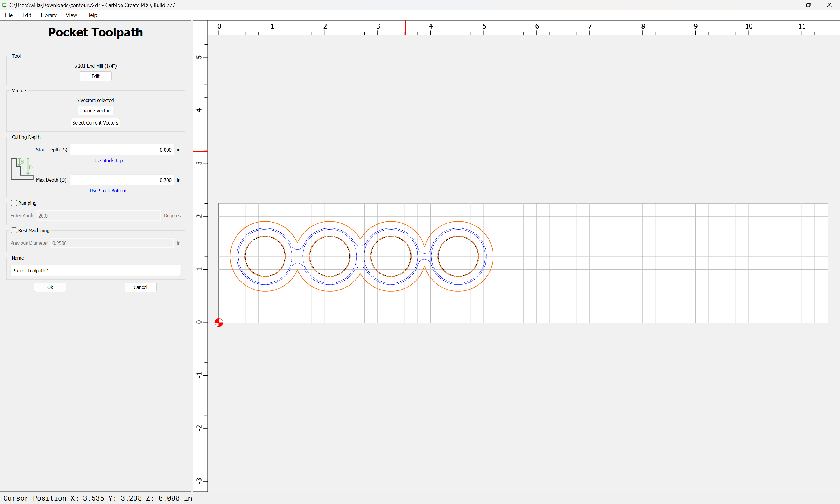
Task: Close the Carbide Create window
Action: [829, 5]
